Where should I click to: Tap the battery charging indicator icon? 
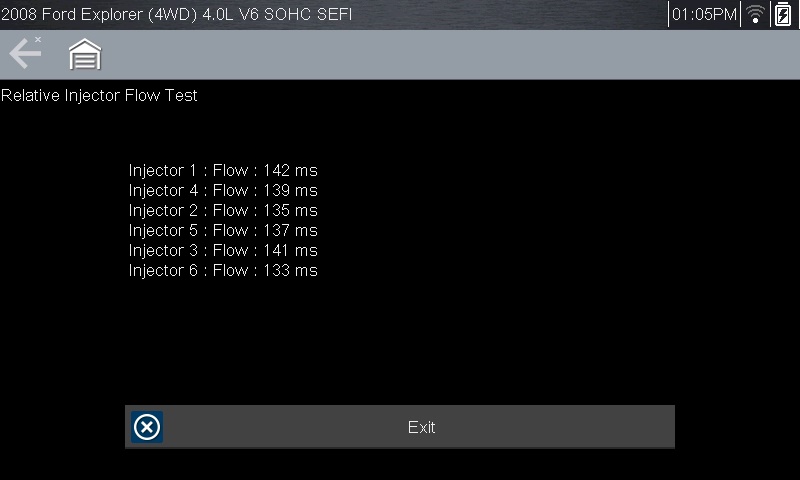pos(782,14)
